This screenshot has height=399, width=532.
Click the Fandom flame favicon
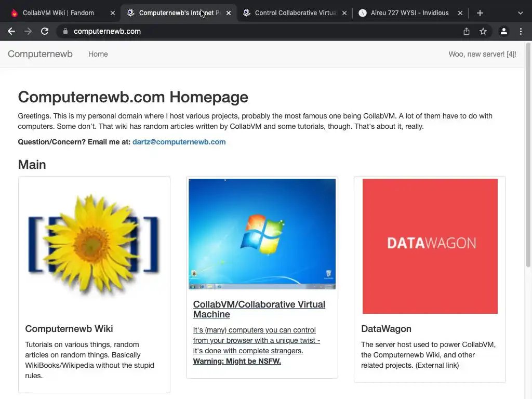coord(14,13)
